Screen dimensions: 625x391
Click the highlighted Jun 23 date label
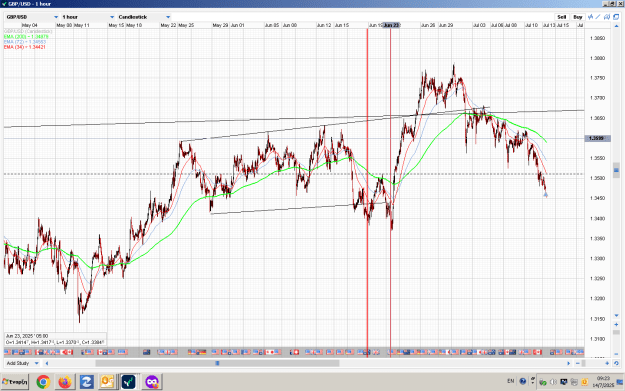tap(391, 25)
